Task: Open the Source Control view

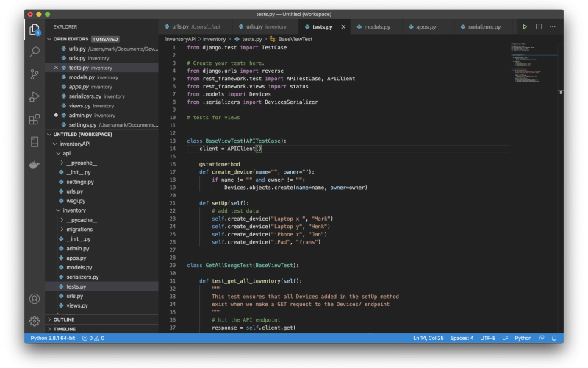Action: point(35,74)
